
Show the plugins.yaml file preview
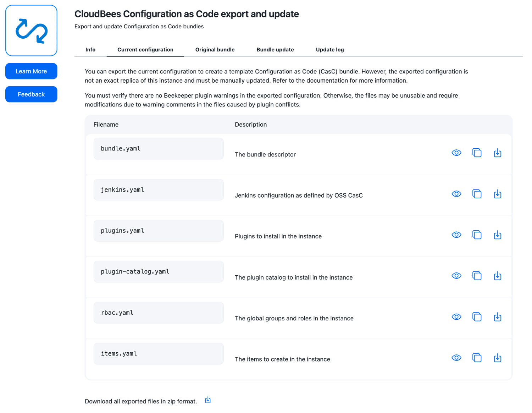(456, 235)
